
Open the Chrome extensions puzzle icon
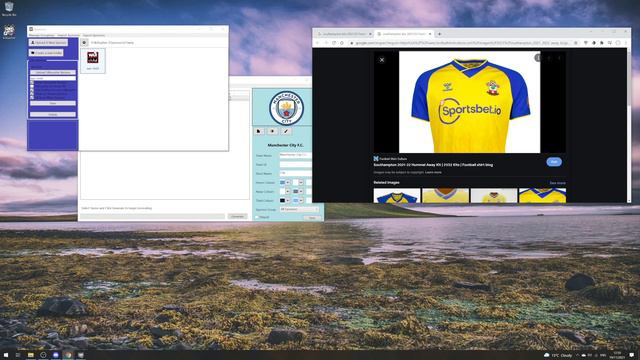coord(602,43)
